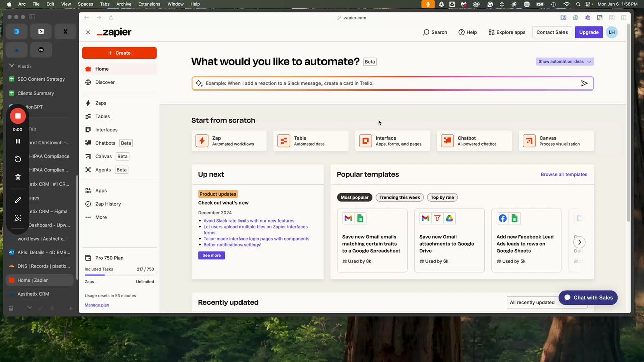The image size is (644, 362).
Task: Open Chatbots in the sidebar
Action: point(105,143)
